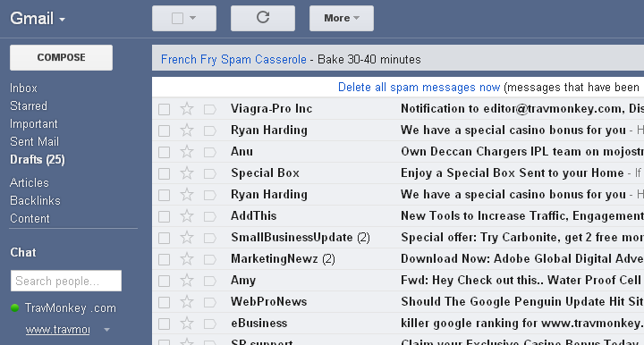Select the MarketingNewz checkbox
The height and width of the screenshot is (345, 644).
(165, 259)
